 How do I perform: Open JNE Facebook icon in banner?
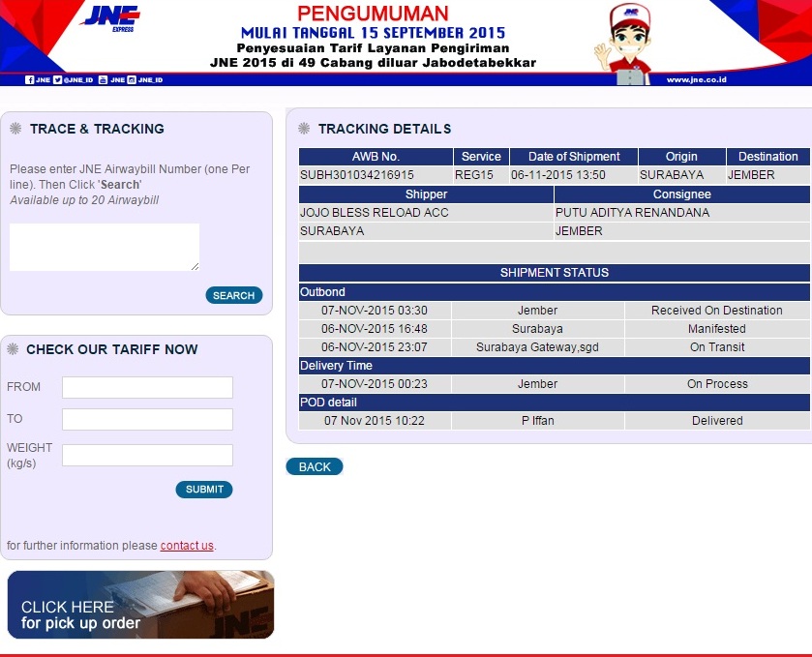point(29,79)
